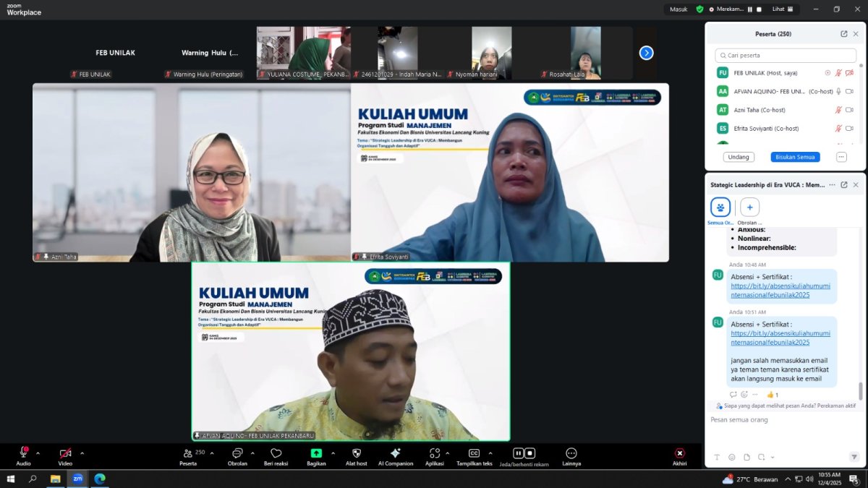Attach a file in chat
Screen dimensions: 868x488
[746, 457]
